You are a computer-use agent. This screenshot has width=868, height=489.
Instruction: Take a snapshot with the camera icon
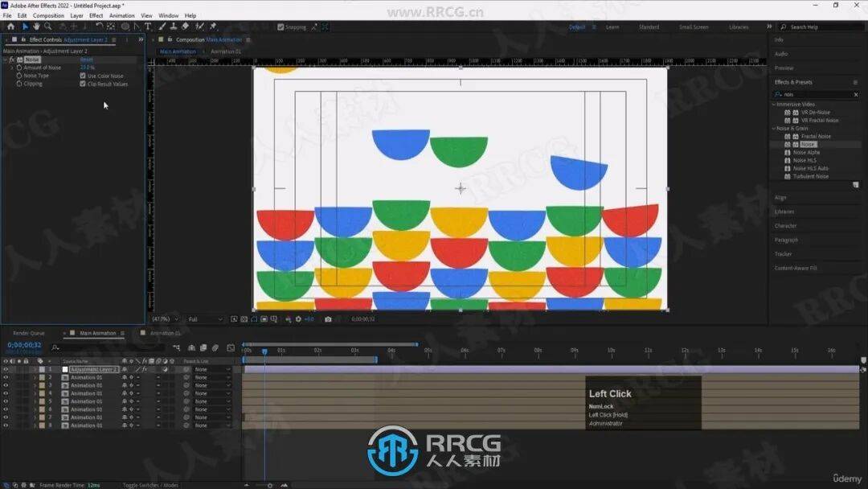coord(328,319)
